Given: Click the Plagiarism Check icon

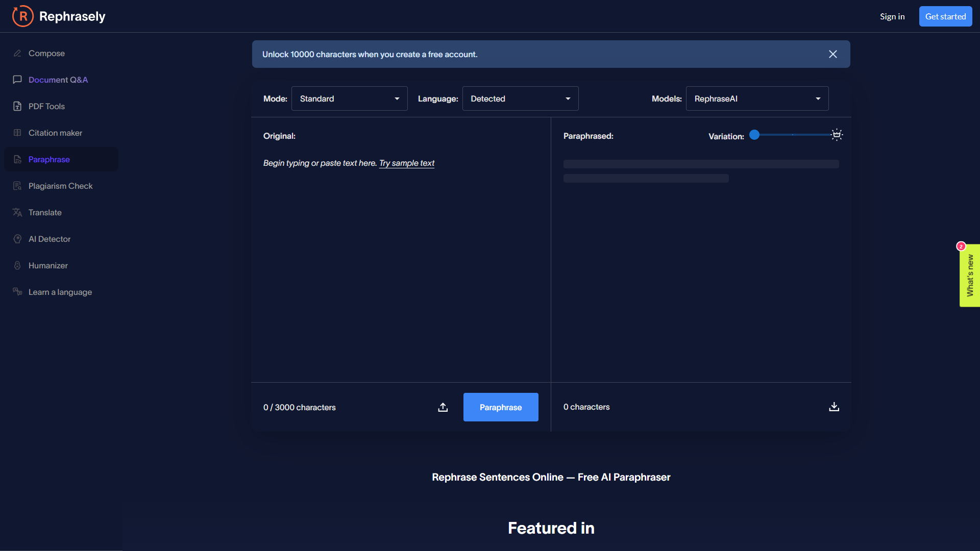Looking at the screenshot, I should tap(17, 186).
